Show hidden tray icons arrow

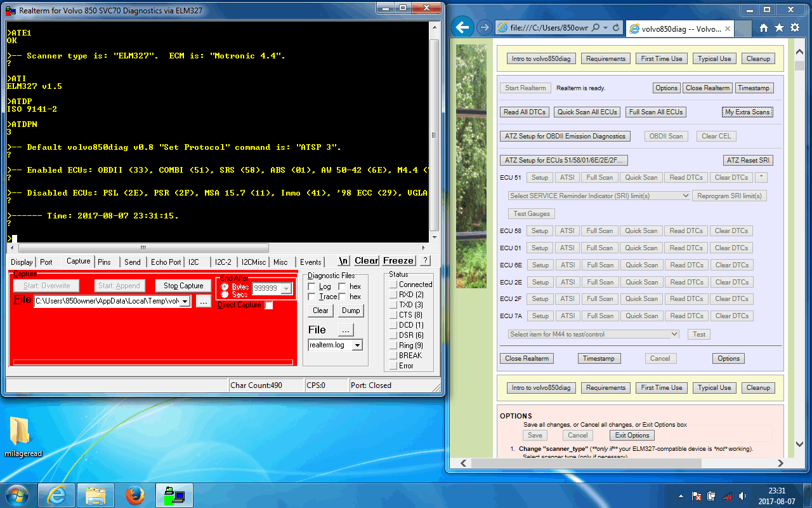(x=681, y=496)
